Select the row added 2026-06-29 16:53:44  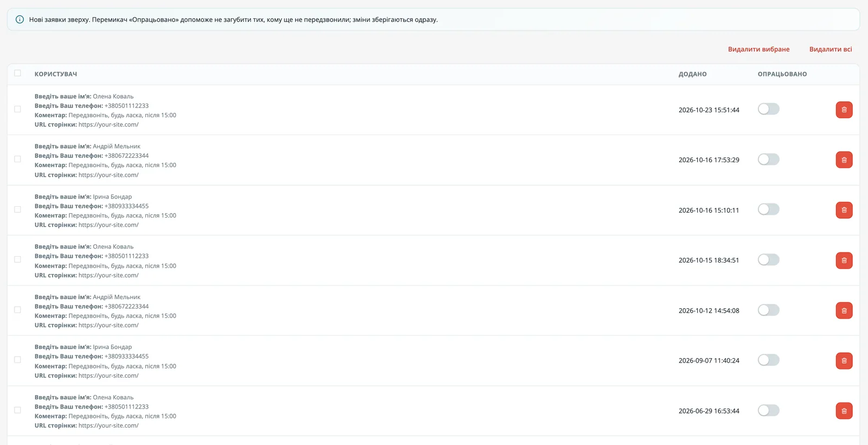[x=17, y=410]
